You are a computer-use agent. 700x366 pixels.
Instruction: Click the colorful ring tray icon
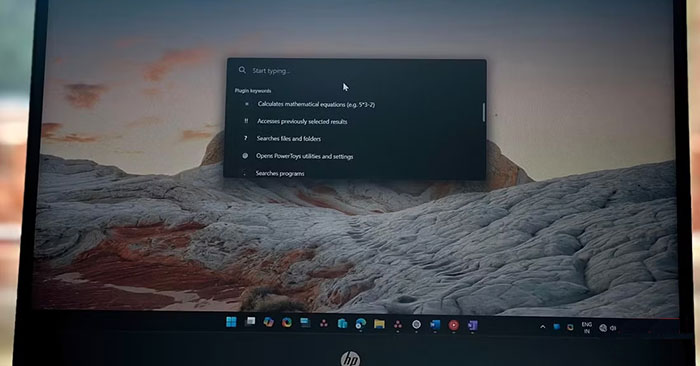point(570,327)
